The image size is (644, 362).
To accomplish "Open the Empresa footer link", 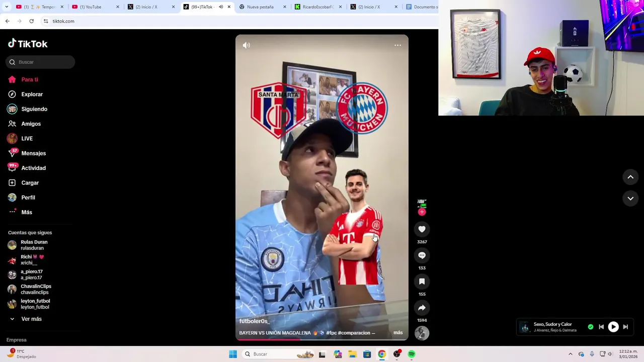I will click(x=17, y=340).
